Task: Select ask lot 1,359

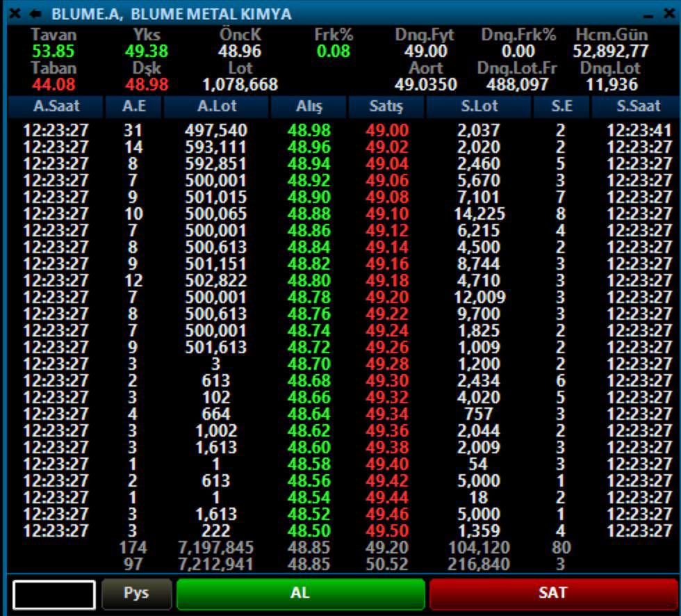Action: [479, 531]
